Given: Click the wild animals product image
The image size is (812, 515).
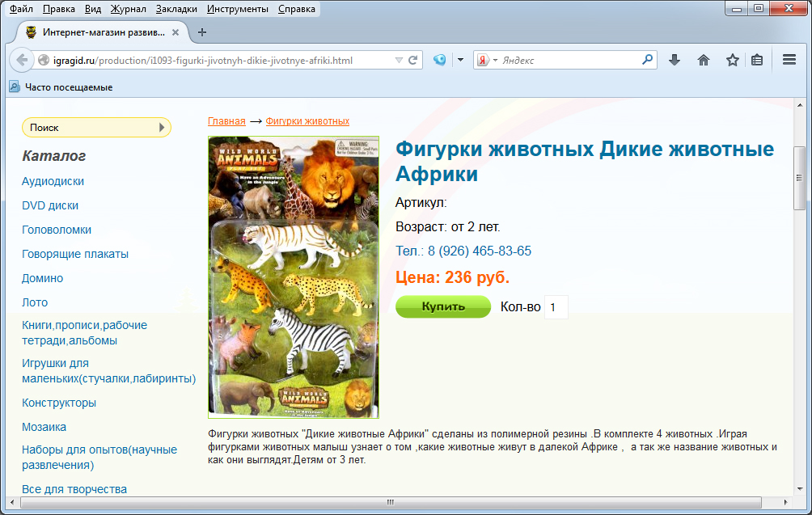Looking at the screenshot, I should [x=294, y=276].
